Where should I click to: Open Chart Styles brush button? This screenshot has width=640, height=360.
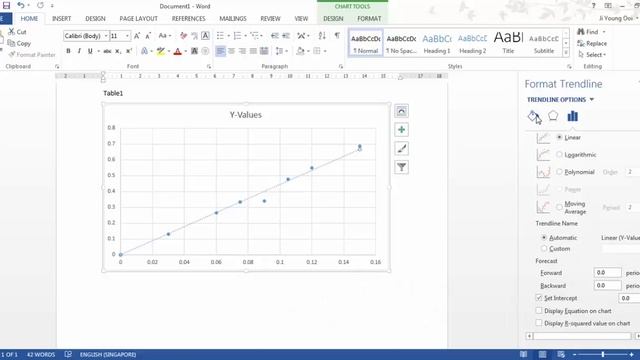click(x=402, y=149)
